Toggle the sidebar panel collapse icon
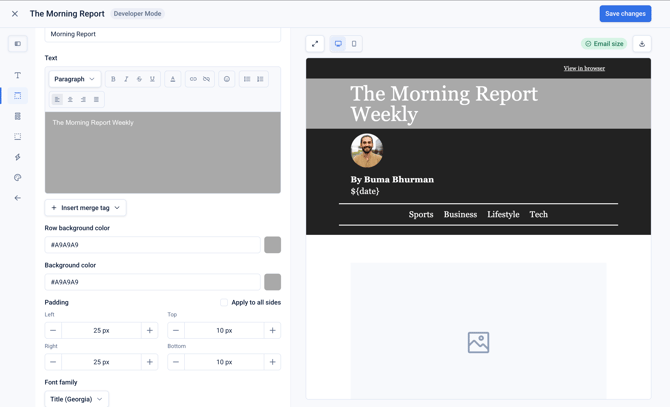Image resolution: width=670 pixels, height=407 pixels. [x=18, y=44]
